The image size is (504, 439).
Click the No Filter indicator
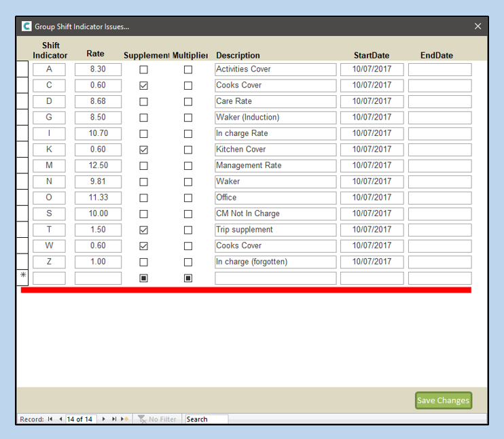tap(158, 419)
